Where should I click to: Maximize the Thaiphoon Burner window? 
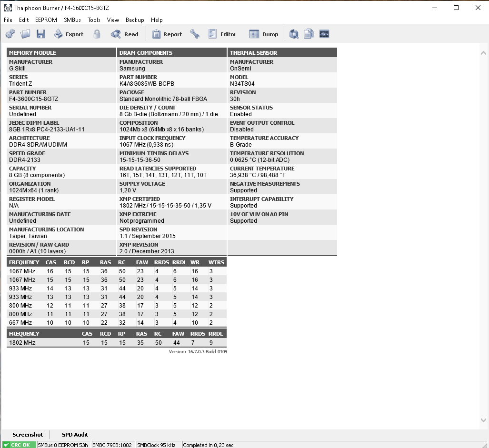tap(456, 8)
